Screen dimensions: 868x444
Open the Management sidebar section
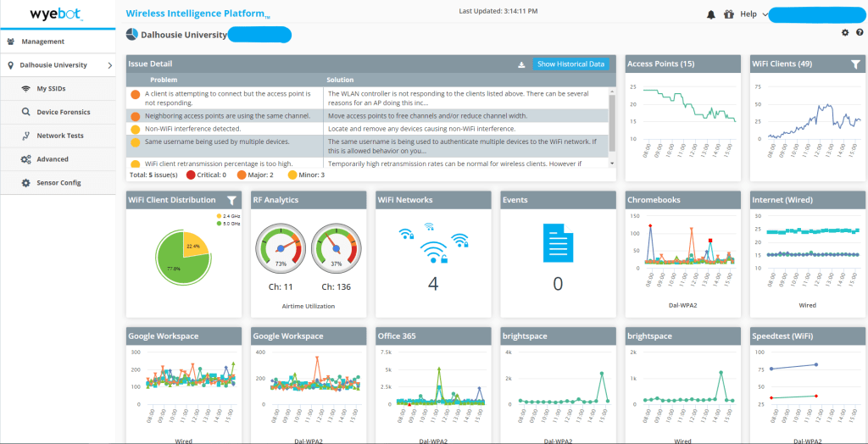42,42
